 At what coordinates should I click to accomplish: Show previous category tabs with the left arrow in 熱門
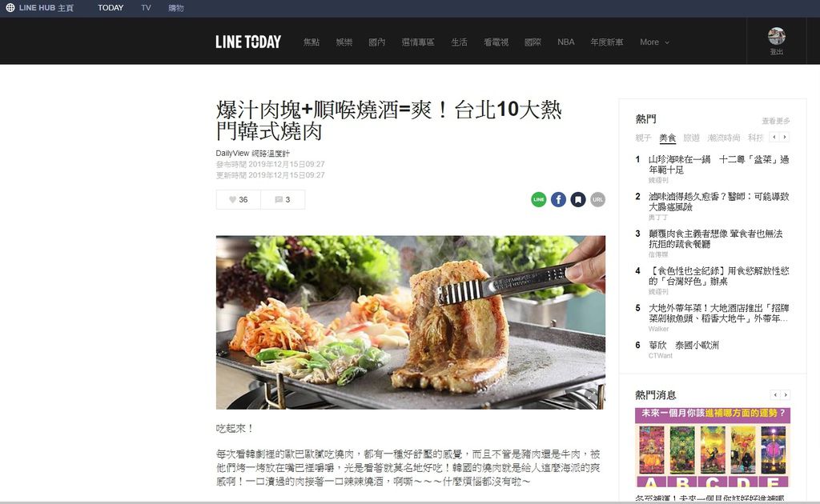pos(774,137)
